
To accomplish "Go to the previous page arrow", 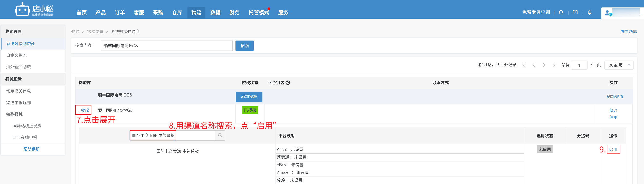I will coord(534,65).
